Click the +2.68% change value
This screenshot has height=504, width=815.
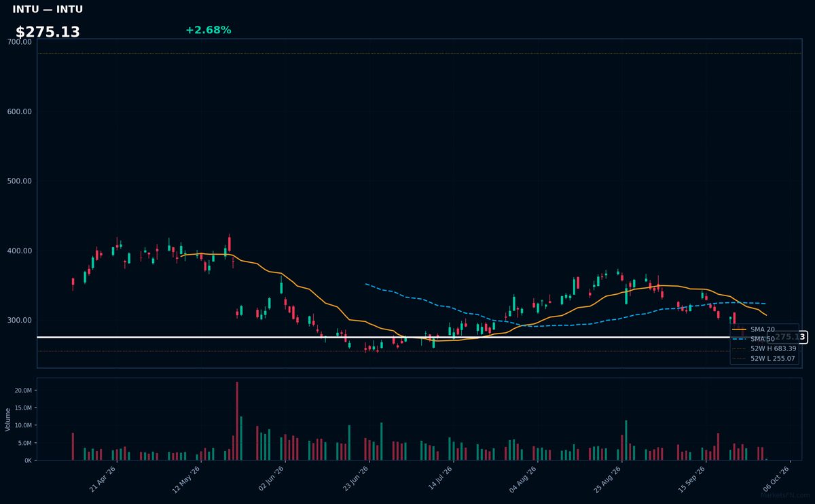(208, 30)
